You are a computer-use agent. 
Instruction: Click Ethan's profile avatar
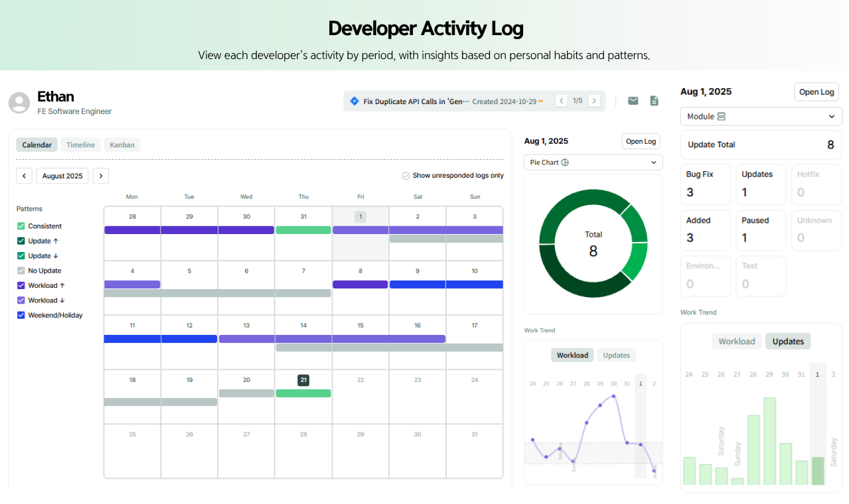19,103
